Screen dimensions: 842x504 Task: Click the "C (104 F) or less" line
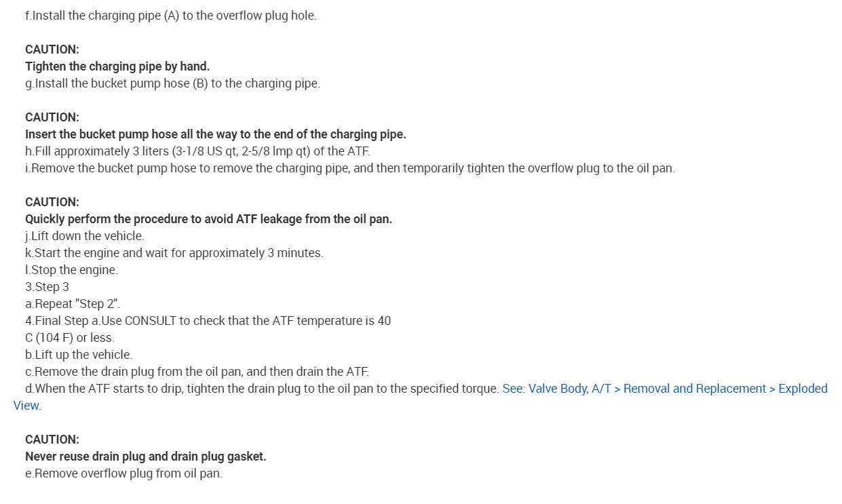click(70, 338)
